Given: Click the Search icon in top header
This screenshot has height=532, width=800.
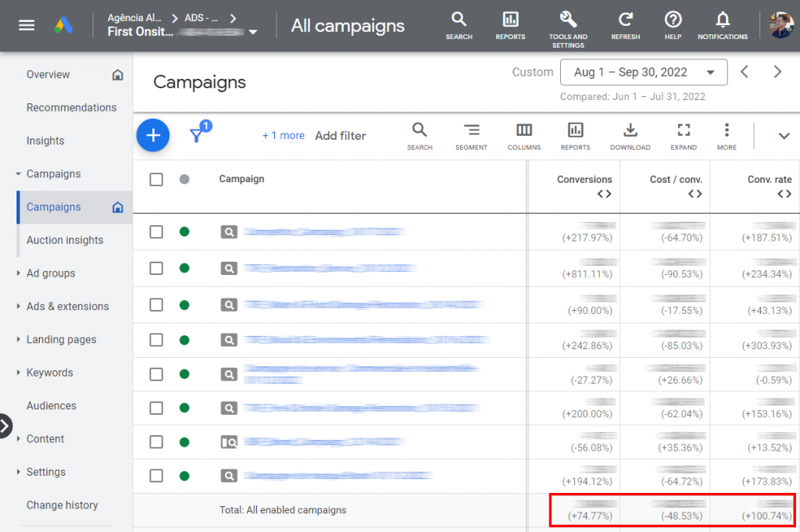Looking at the screenshot, I should point(459,21).
